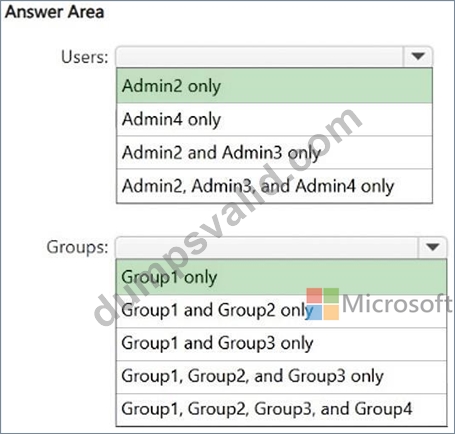The height and width of the screenshot is (434, 455).
Task: Choose "Group1 and Group2 only"
Action: 281,311
